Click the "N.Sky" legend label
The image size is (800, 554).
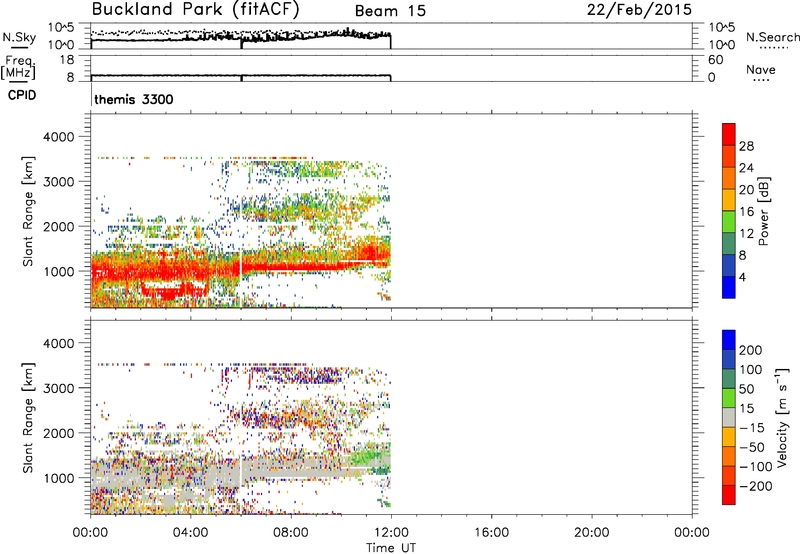tap(19, 37)
